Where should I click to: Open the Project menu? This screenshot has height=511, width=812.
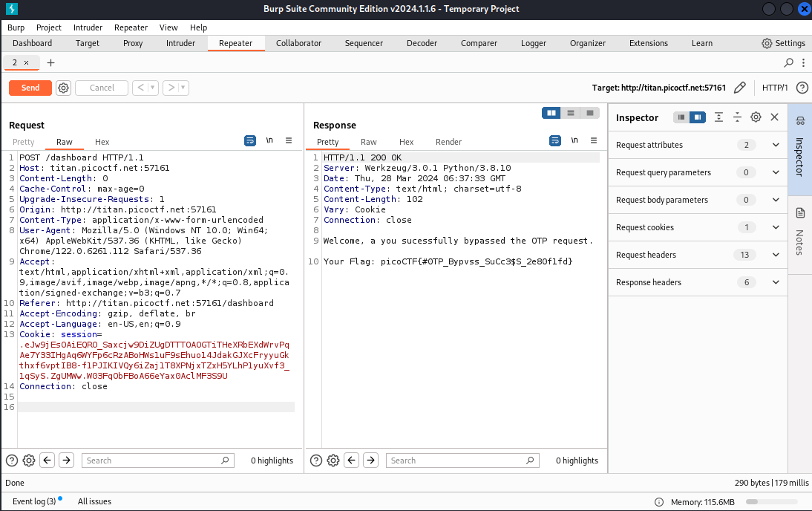(x=49, y=27)
